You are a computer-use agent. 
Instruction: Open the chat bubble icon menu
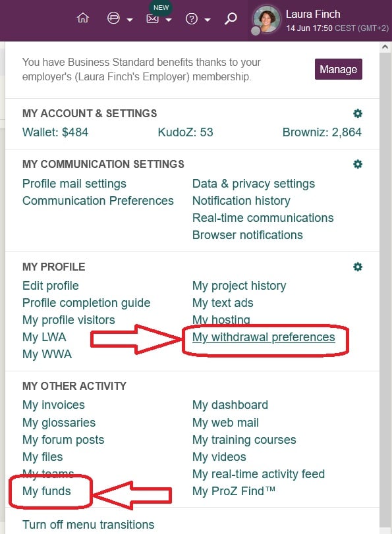(x=113, y=18)
